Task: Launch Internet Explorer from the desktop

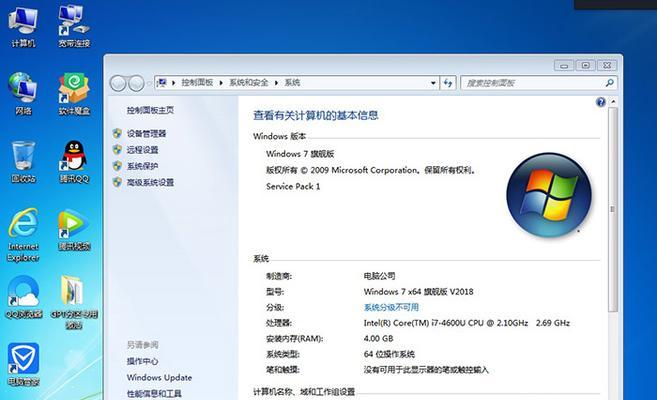Action: (23, 235)
